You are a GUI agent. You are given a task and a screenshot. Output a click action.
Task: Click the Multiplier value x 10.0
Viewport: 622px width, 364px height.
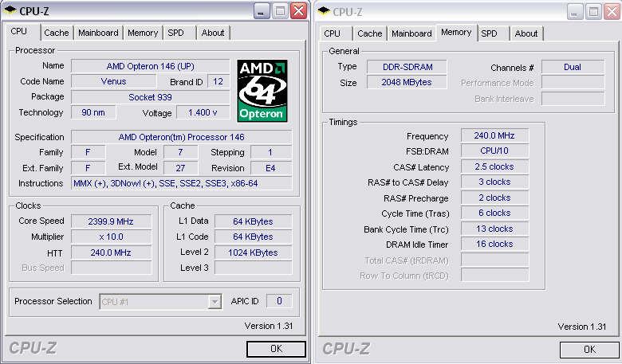point(111,237)
